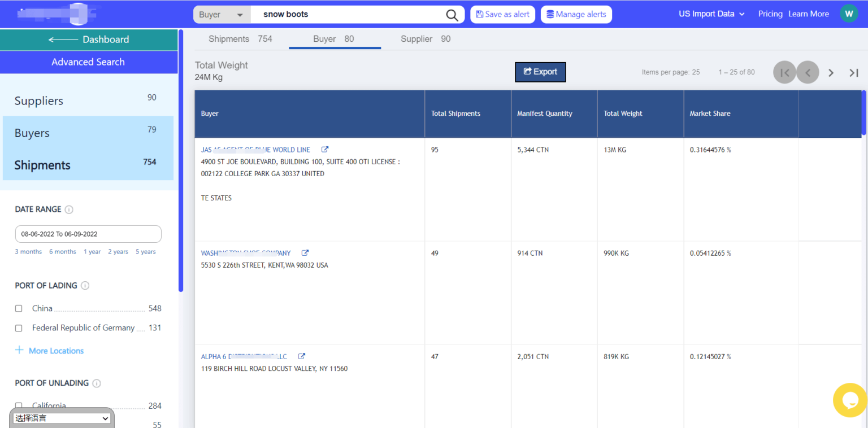Click the search magnifier icon
Viewport: 868px width, 428px height.
452,15
